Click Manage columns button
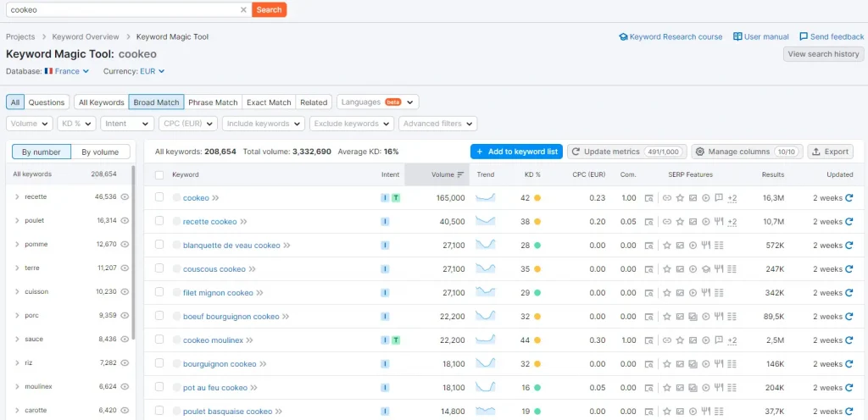 pos(748,152)
